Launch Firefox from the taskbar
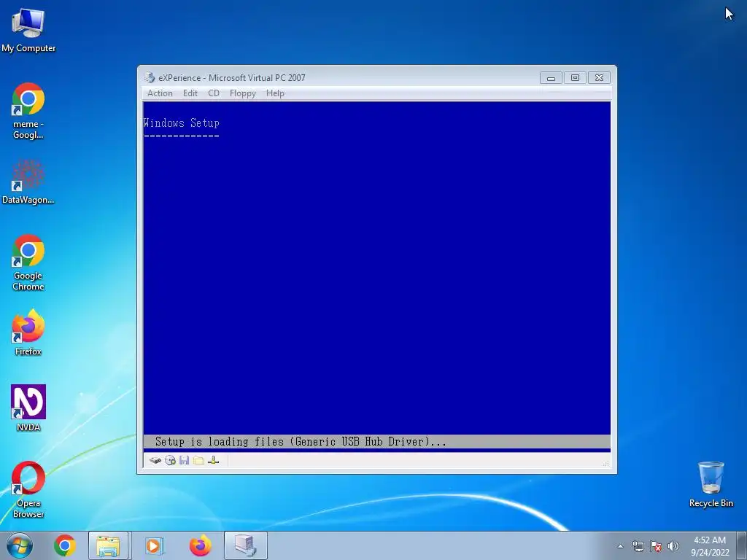Viewport: 747px width, 560px height. tap(200, 545)
